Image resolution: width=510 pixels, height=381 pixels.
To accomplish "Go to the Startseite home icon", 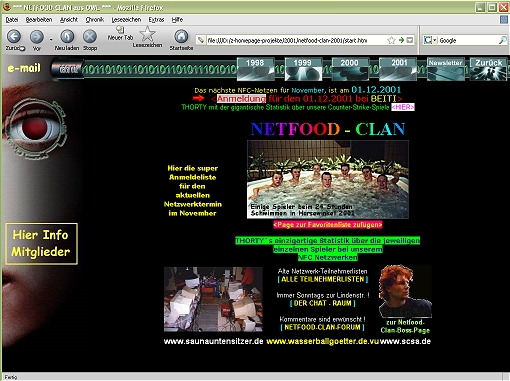I will point(181,36).
